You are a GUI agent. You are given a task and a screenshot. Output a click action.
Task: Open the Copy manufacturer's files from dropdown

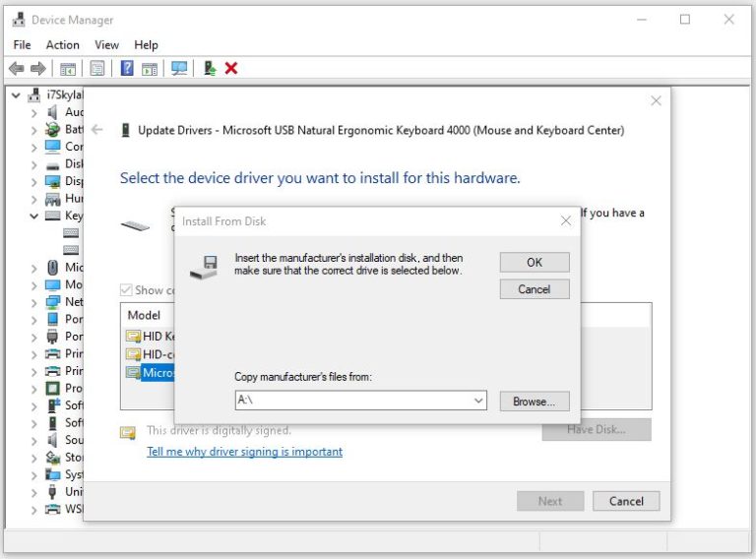pos(478,401)
